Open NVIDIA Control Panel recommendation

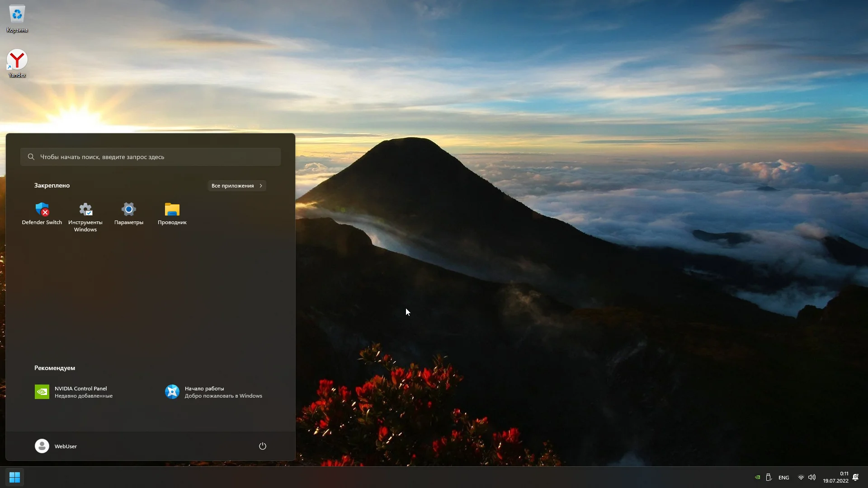pos(75,392)
